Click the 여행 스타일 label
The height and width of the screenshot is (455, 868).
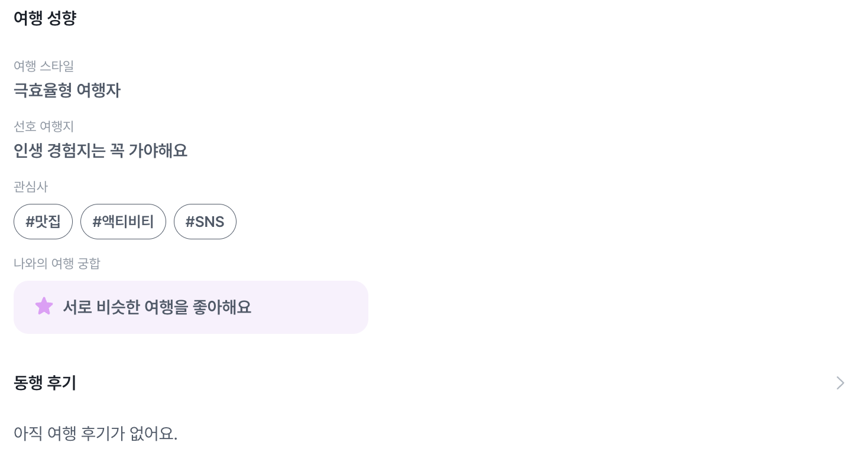point(44,66)
